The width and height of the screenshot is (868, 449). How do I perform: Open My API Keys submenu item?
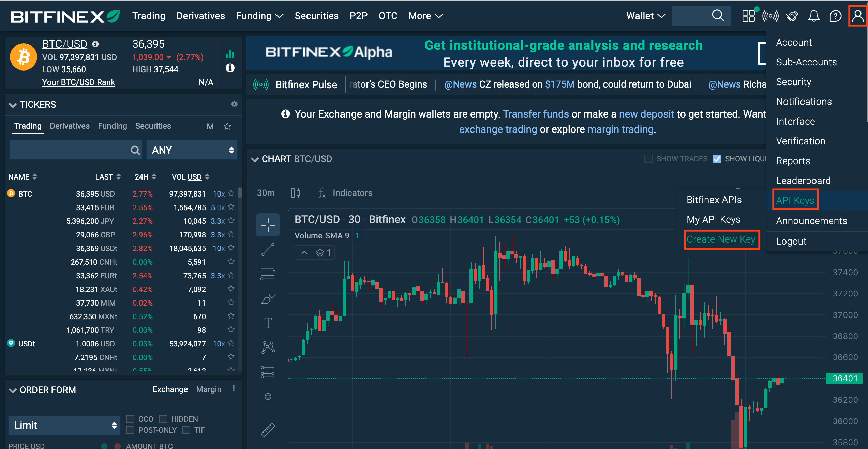714,219
